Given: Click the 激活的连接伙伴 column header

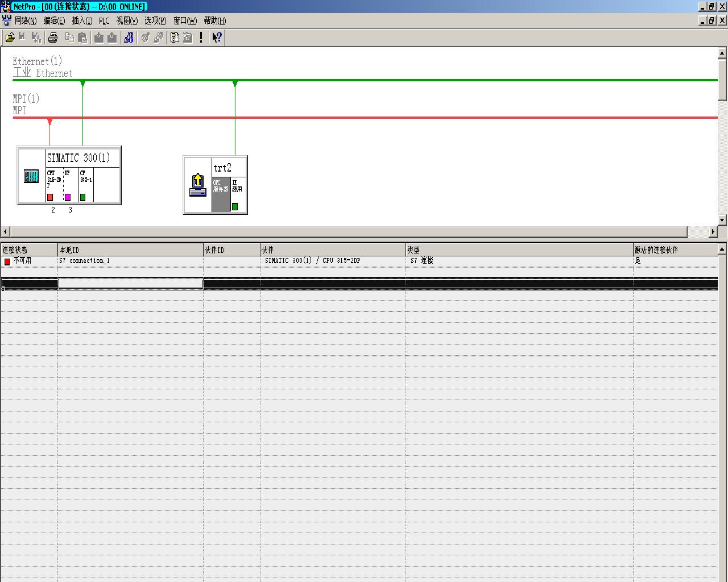Looking at the screenshot, I should [676, 250].
